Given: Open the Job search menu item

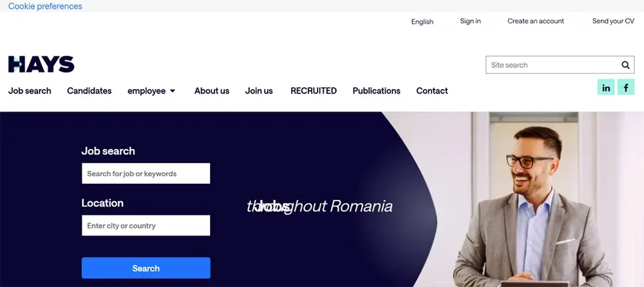Looking at the screenshot, I should 30,91.
